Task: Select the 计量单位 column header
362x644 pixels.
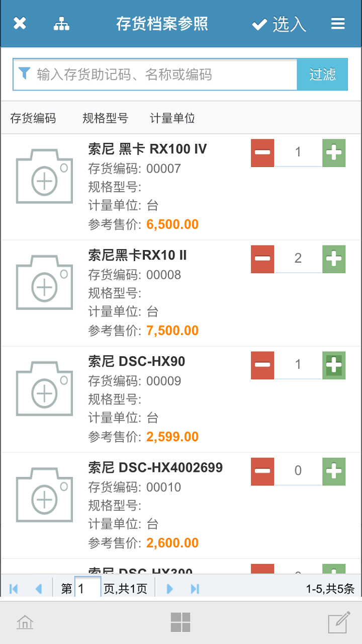Action: (x=172, y=119)
